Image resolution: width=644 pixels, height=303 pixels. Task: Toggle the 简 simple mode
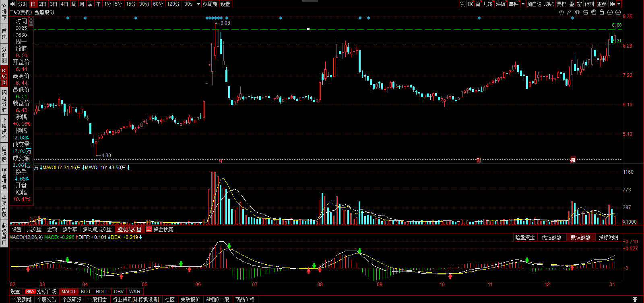point(478,4)
